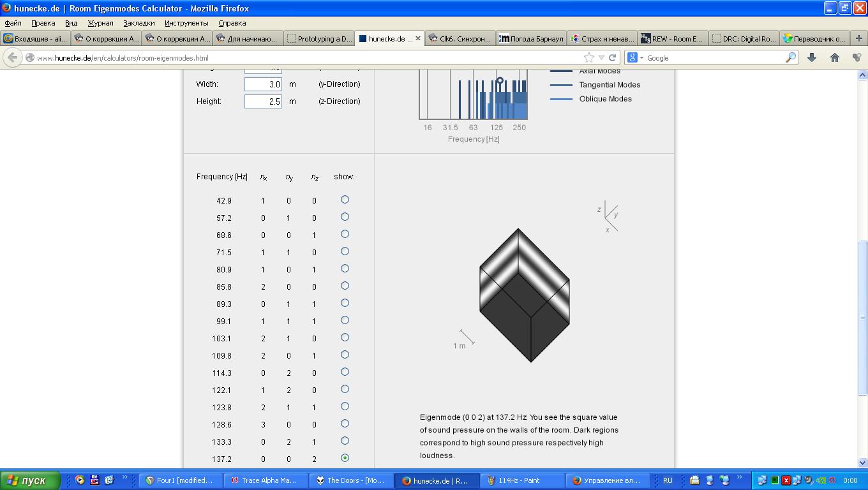Click the browser back arrow button
This screenshot has height=490, width=868.
[12, 57]
